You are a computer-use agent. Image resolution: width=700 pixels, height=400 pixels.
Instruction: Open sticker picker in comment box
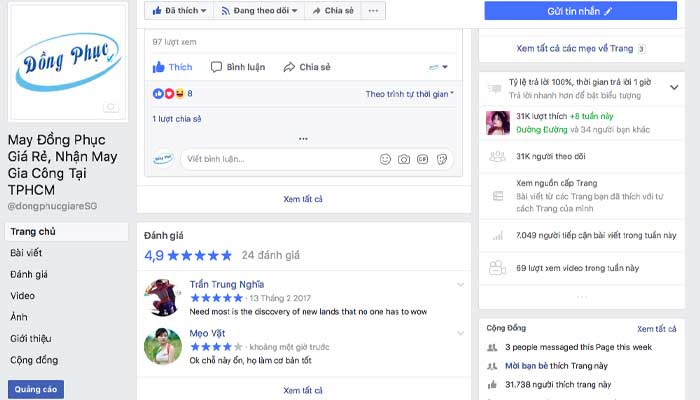pos(442,159)
